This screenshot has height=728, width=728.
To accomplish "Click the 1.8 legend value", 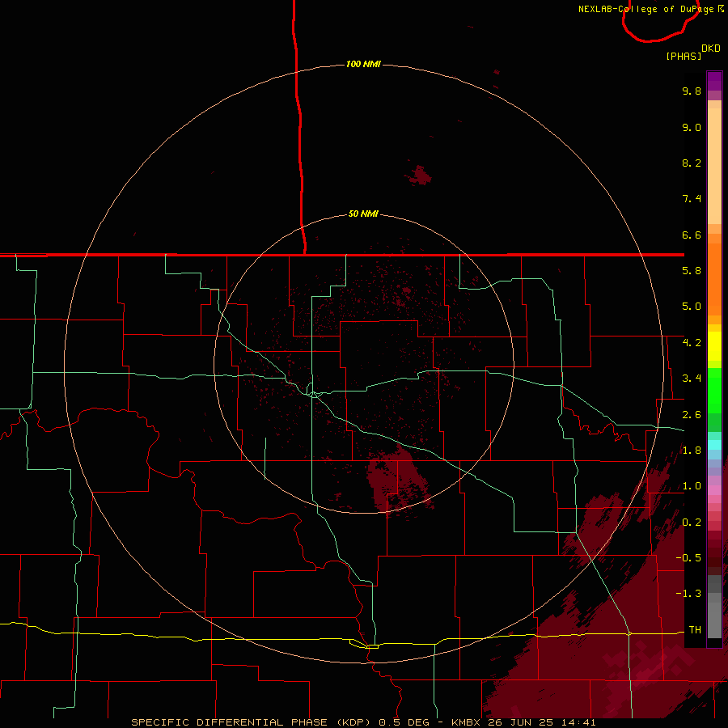I will pyautogui.click(x=692, y=451).
